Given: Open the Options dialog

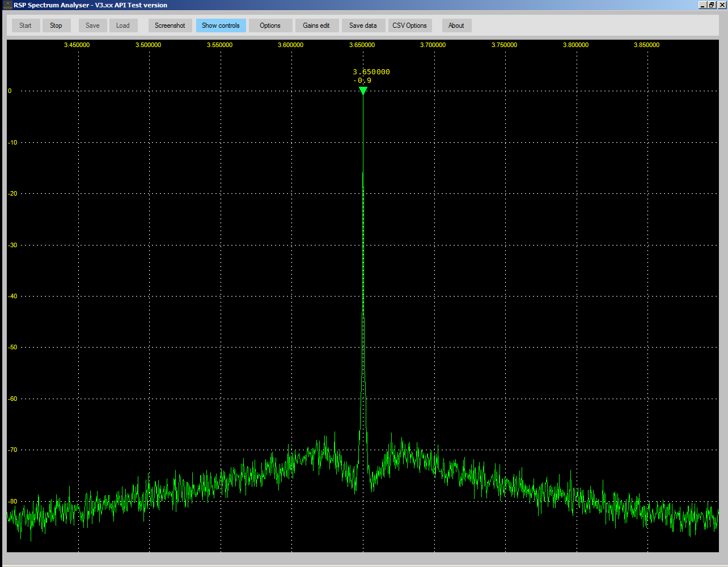Looking at the screenshot, I should tap(270, 26).
